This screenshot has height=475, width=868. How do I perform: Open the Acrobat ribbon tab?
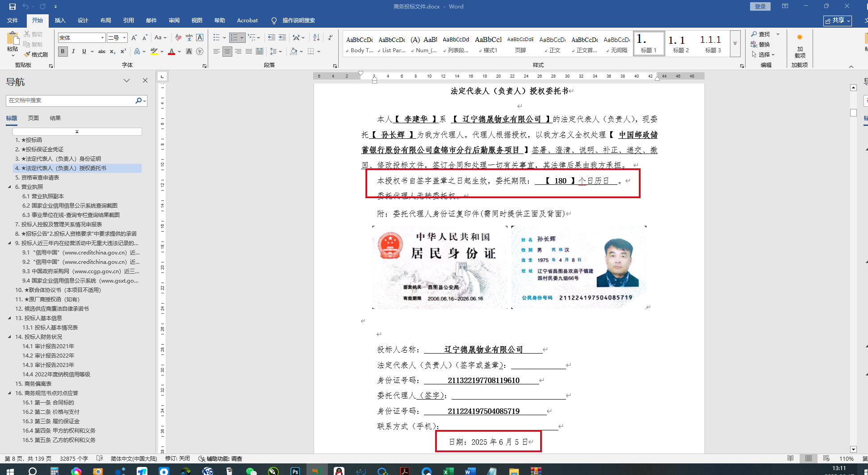pyautogui.click(x=247, y=21)
